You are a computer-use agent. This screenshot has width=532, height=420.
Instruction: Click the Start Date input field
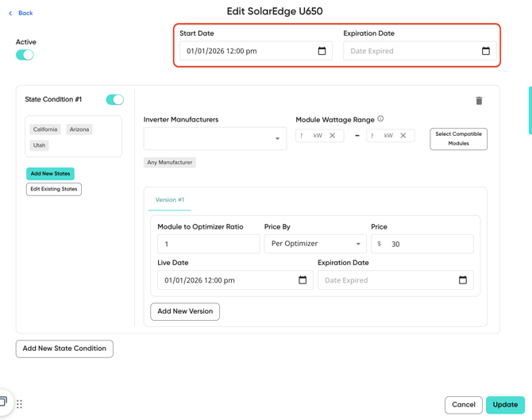click(x=256, y=51)
